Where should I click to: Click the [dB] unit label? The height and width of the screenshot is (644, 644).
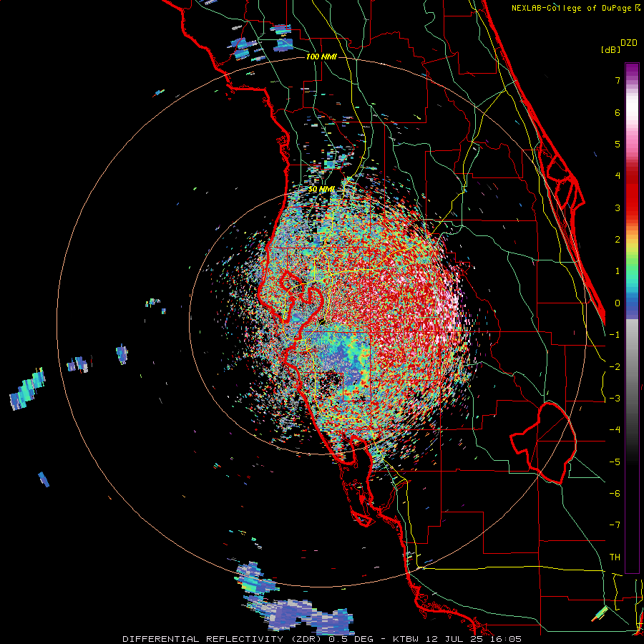(611, 49)
